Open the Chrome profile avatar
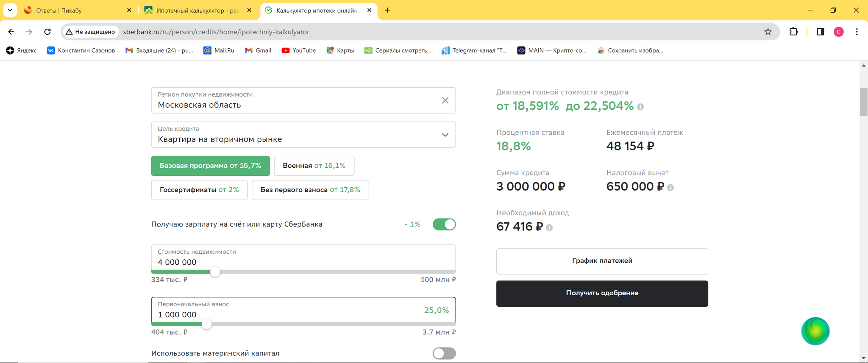868x363 pixels. pos(839,32)
